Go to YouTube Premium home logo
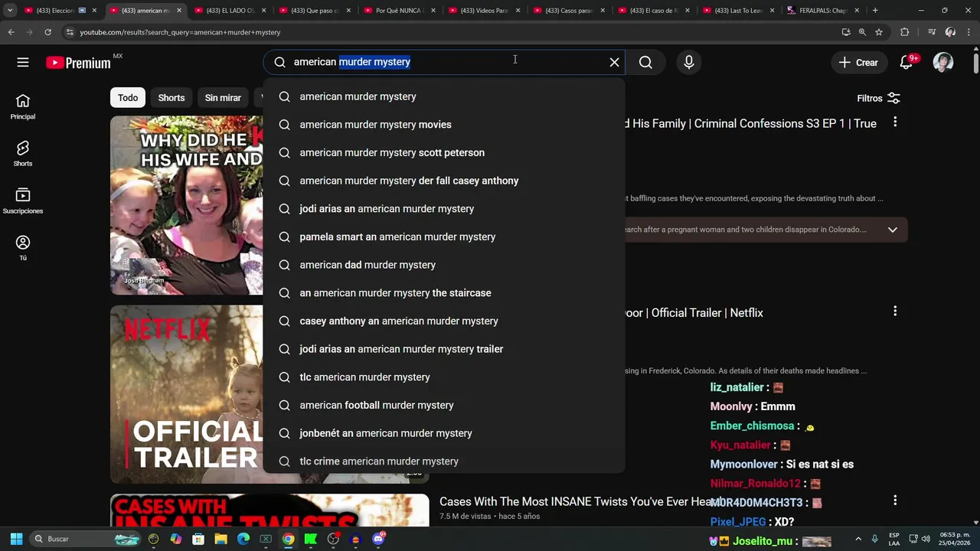 [78, 63]
